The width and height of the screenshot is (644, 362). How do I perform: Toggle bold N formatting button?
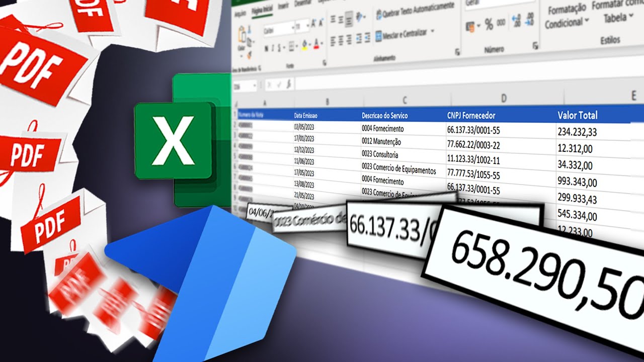tap(266, 48)
